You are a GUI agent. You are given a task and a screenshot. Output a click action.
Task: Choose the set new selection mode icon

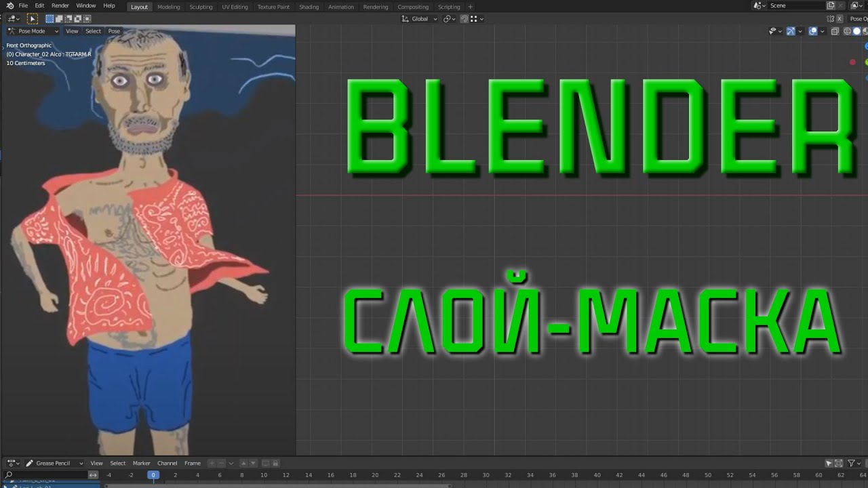[x=50, y=19]
